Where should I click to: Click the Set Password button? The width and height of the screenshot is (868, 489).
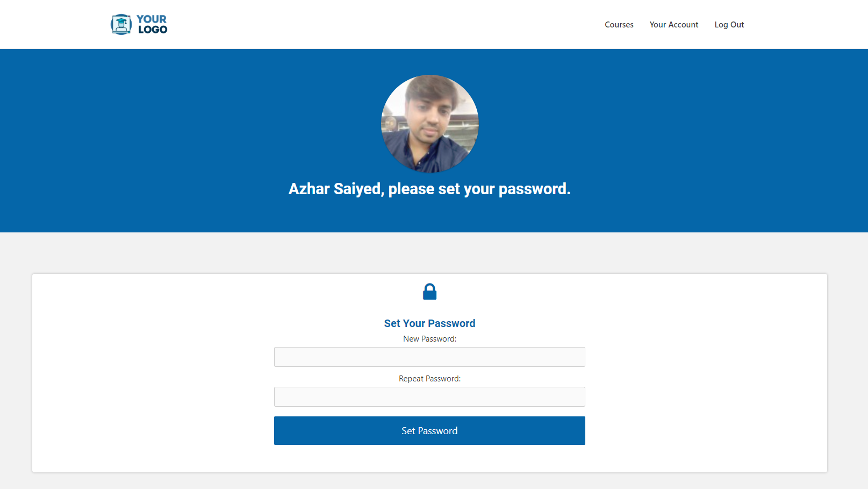point(429,430)
